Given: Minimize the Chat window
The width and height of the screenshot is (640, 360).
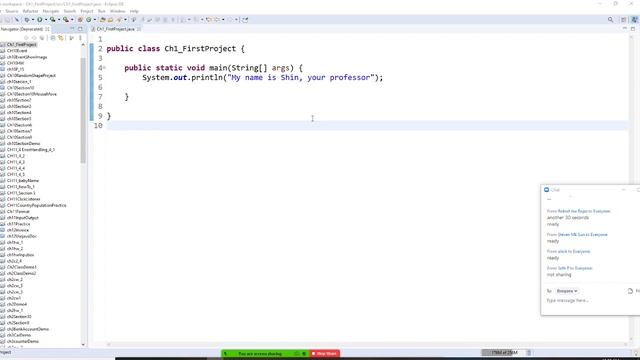Looking at the screenshot, I should click(623, 190).
